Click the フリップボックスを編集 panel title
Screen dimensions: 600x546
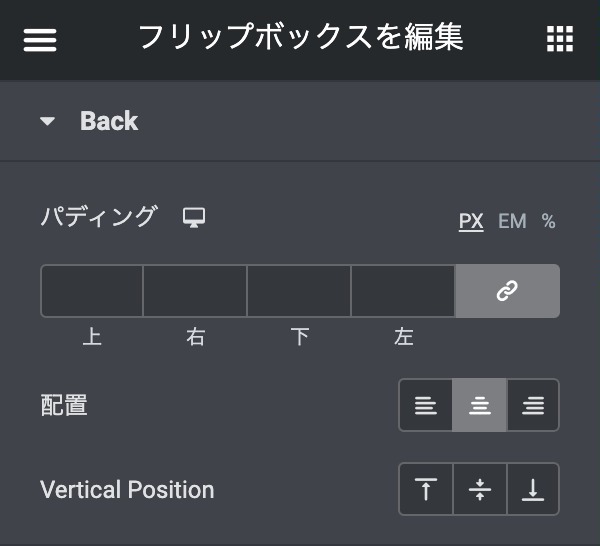300,39
